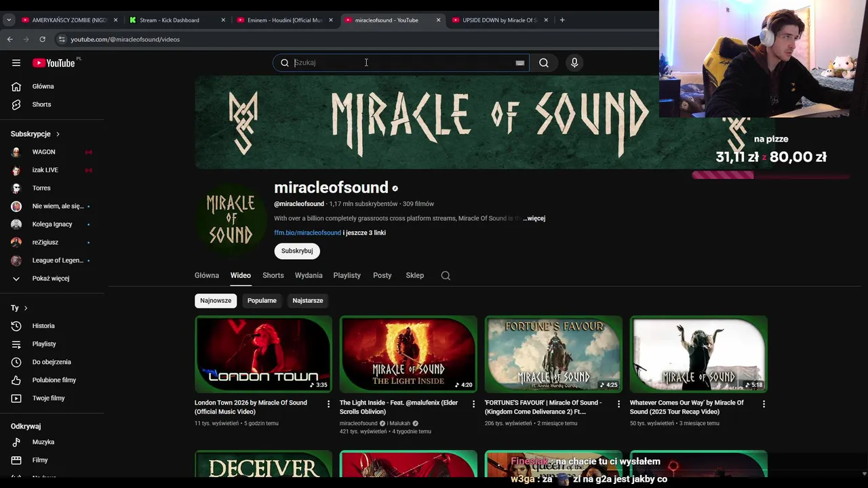Open Muzyka under Odkrywaj
Image resolution: width=868 pixels, height=488 pixels.
pos(52,442)
